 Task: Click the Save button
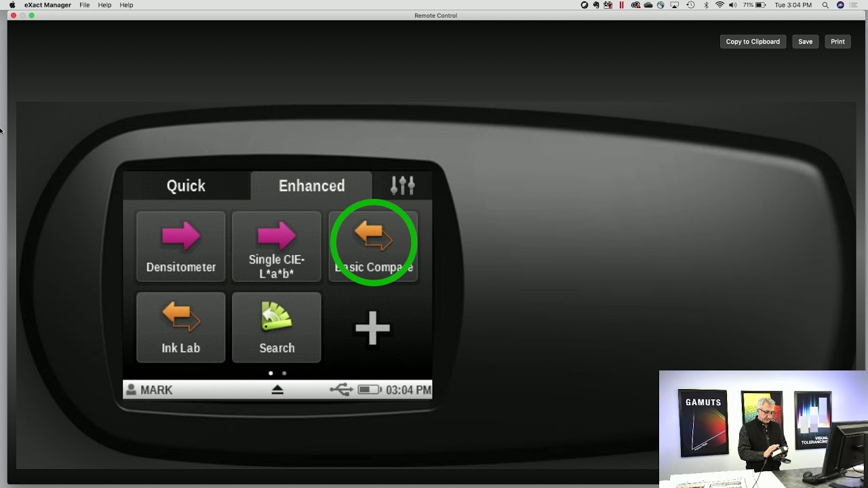pyautogui.click(x=805, y=41)
